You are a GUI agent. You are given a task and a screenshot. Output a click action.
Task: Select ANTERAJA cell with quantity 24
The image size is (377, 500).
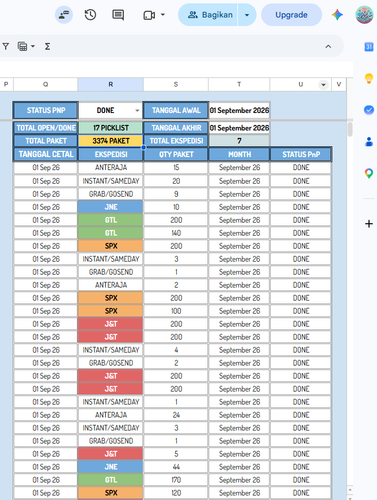111,415
